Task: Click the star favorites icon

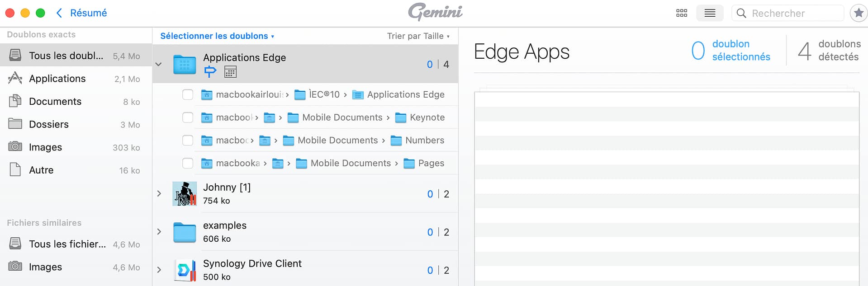Action: pyautogui.click(x=858, y=13)
